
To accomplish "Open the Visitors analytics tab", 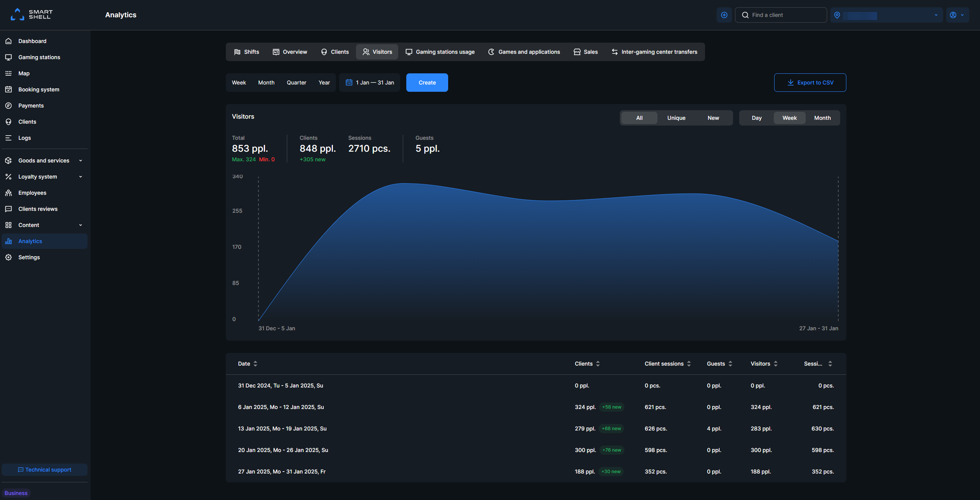I will click(x=377, y=52).
